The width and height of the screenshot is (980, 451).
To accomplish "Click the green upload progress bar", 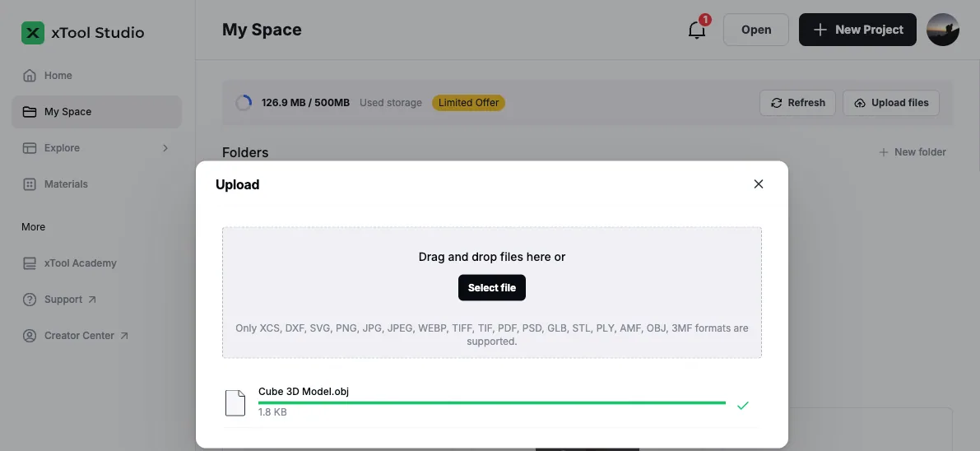I will point(492,402).
